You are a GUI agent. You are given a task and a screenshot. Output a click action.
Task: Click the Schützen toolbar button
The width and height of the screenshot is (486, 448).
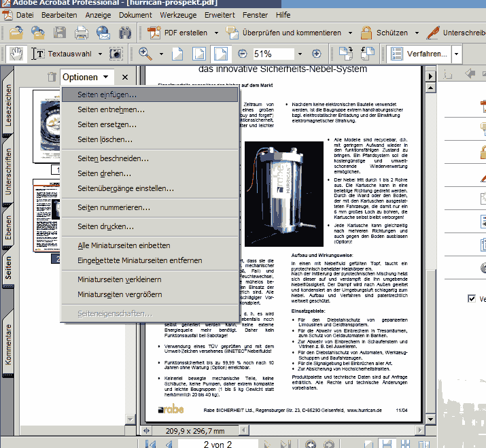tap(385, 33)
